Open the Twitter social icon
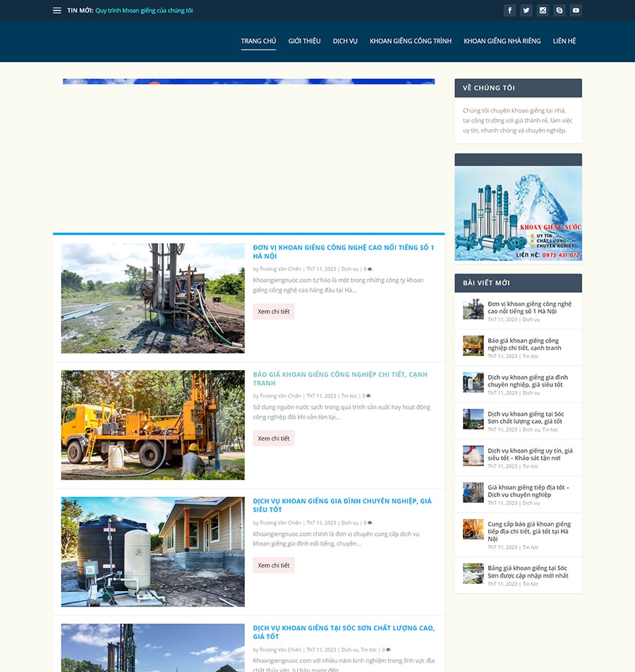The image size is (635, 672). (x=526, y=11)
